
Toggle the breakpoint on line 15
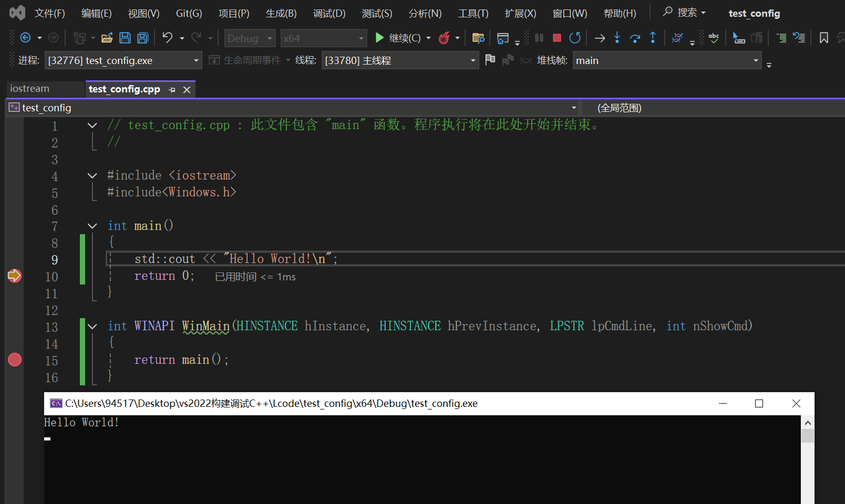coord(15,360)
